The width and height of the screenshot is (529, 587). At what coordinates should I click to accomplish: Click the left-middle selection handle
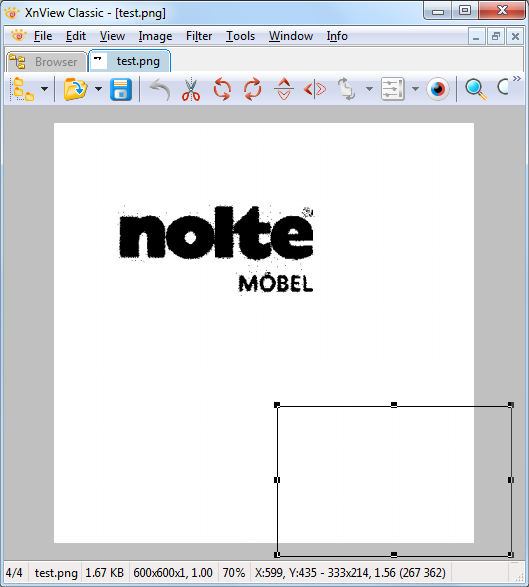tap(277, 480)
